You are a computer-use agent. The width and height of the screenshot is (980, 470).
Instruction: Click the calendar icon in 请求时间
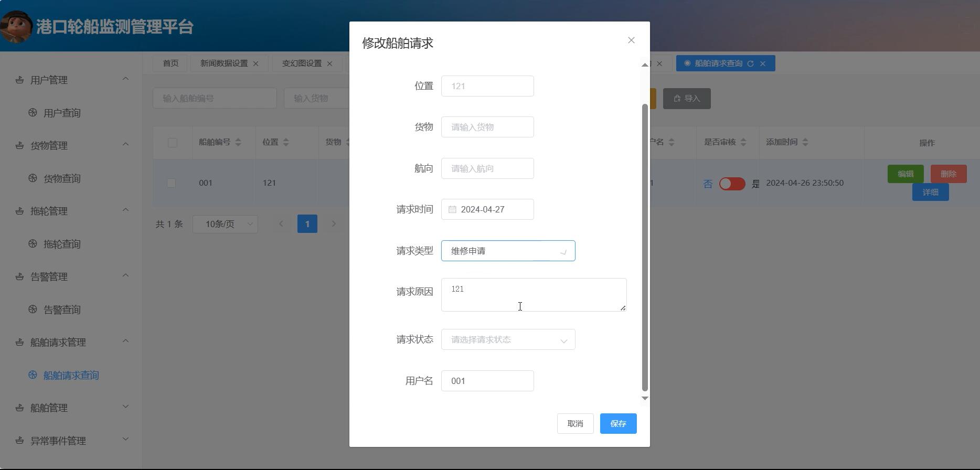452,209
